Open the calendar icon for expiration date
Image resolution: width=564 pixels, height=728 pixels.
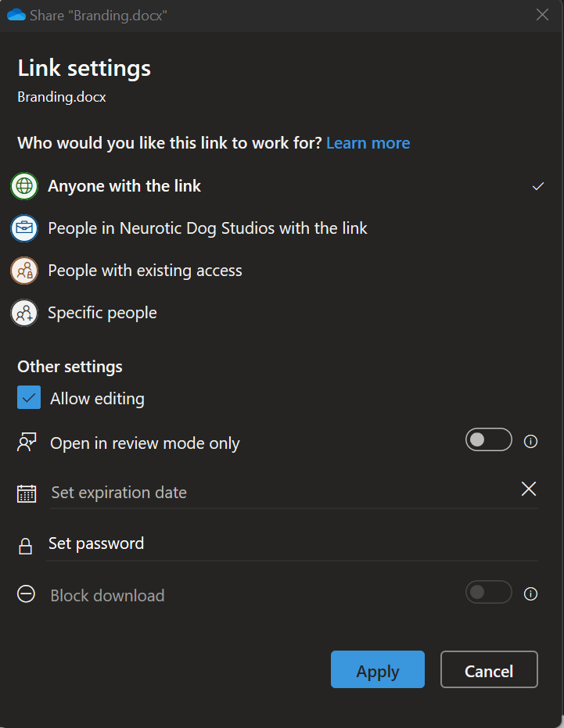(x=27, y=493)
